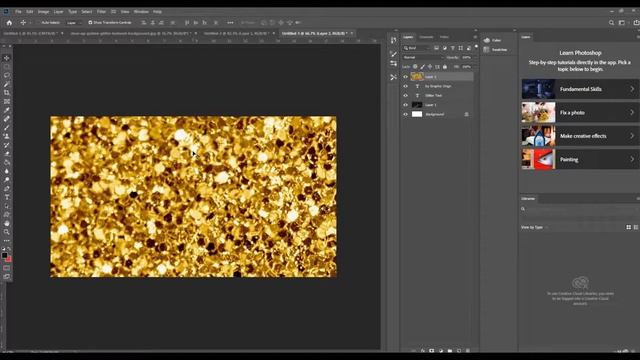Viewport: 640px width, 360px height.
Task: Open Make creative effects tutorials
Action: [x=580, y=136]
